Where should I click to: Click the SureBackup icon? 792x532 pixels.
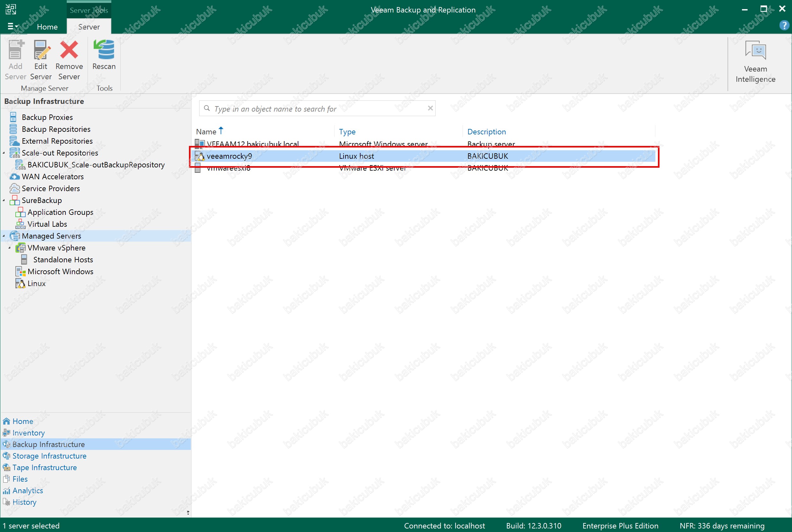click(14, 200)
